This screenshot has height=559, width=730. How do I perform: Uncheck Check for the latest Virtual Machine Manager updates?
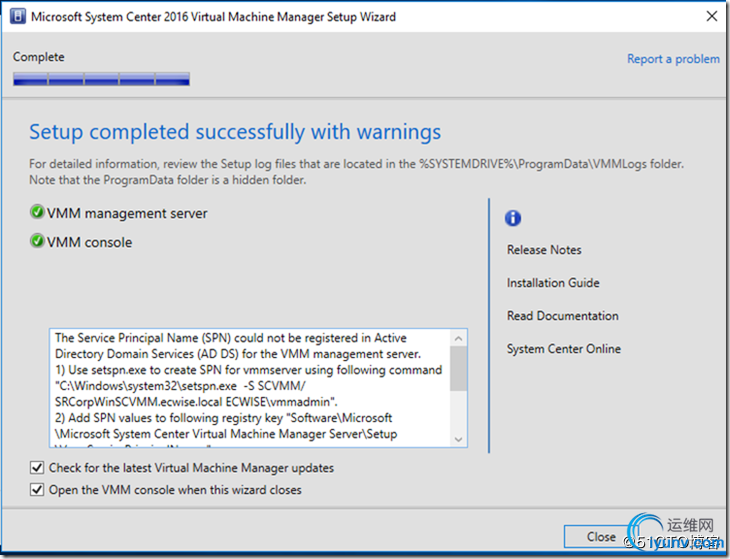coord(37,467)
